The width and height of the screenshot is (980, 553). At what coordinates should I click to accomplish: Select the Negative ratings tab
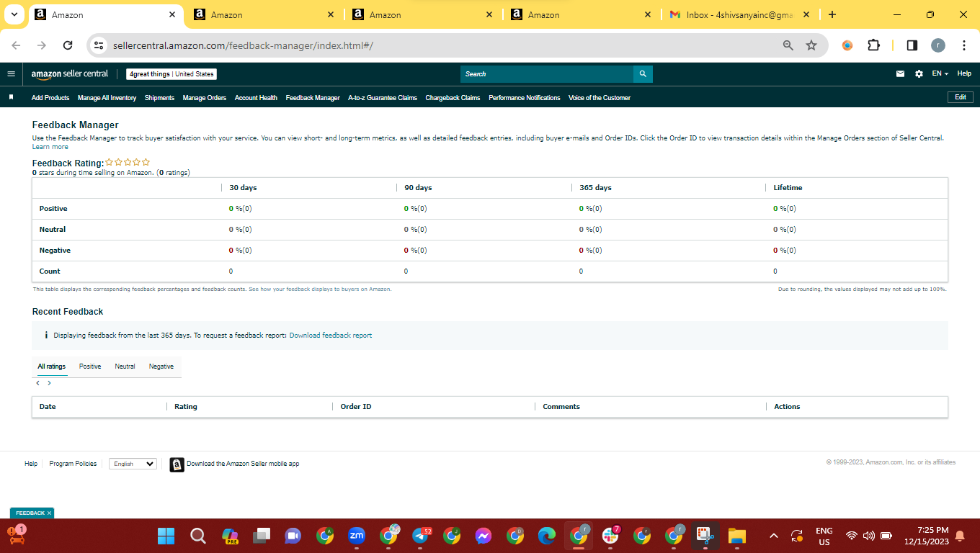(161, 367)
